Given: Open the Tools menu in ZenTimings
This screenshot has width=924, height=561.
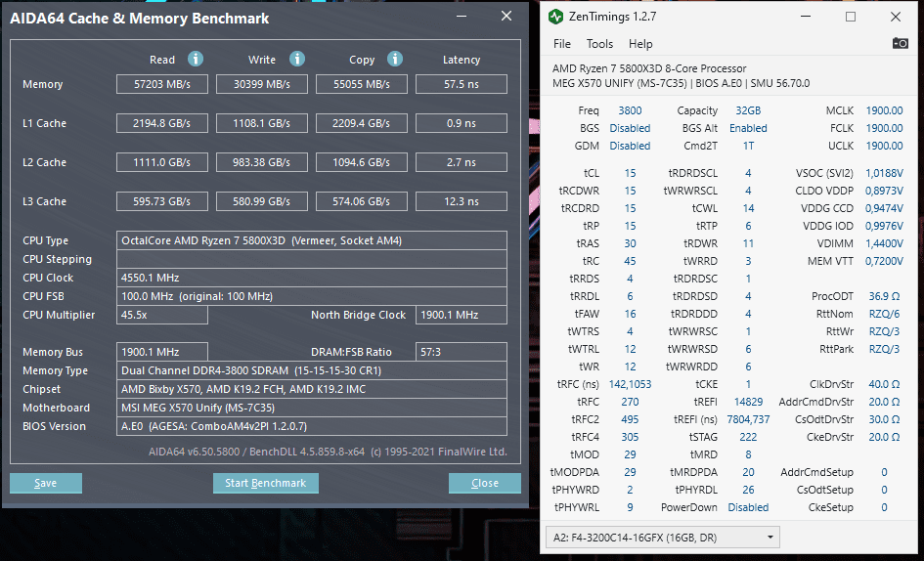Looking at the screenshot, I should click(599, 44).
